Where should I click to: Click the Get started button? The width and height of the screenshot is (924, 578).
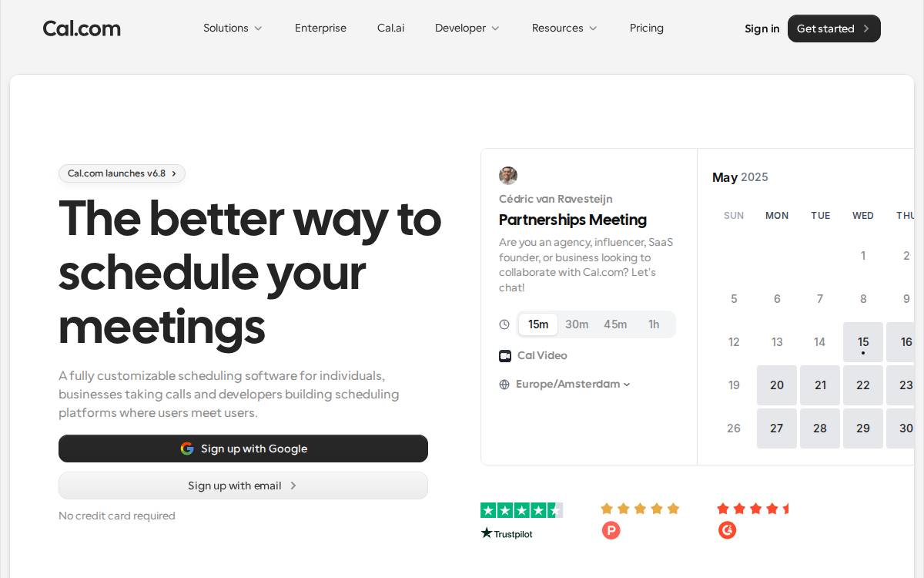coord(834,29)
